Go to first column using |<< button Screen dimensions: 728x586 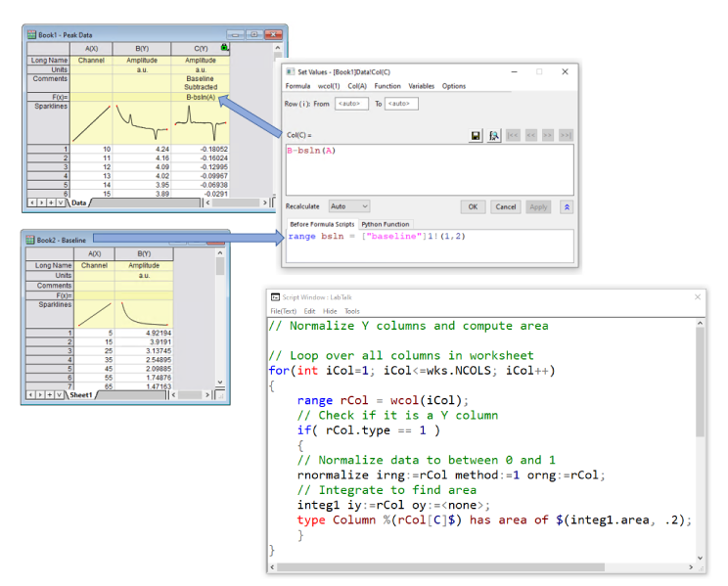tap(513, 135)
